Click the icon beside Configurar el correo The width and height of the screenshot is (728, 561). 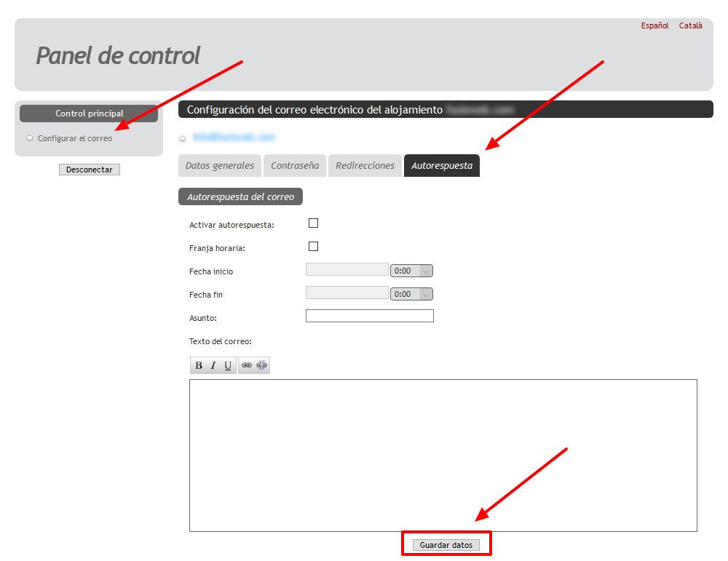(29, 138)
